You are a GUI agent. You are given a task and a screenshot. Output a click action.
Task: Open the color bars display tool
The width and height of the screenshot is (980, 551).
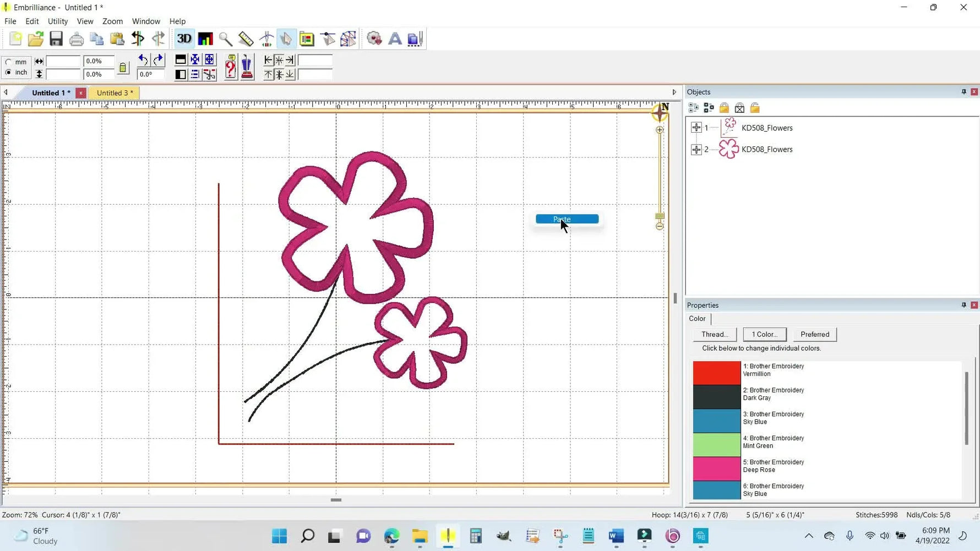(205, 39)
